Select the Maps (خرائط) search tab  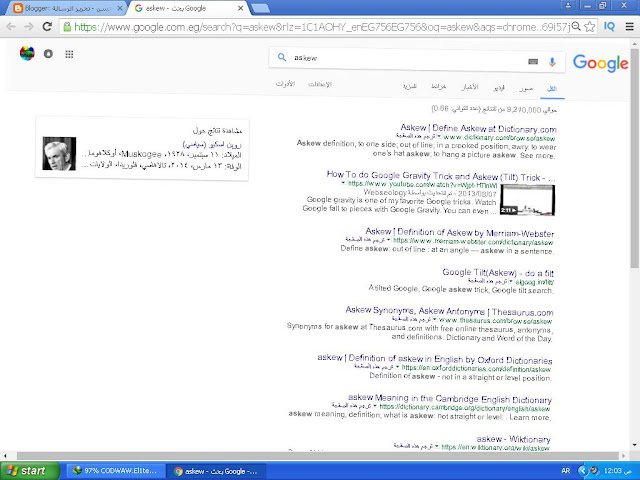[x=439, y=86]
